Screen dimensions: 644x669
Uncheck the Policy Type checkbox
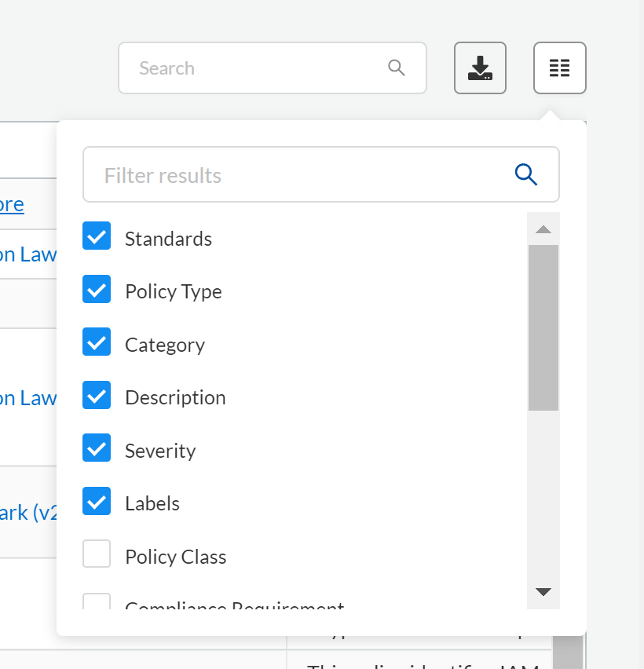coord(97,289)
